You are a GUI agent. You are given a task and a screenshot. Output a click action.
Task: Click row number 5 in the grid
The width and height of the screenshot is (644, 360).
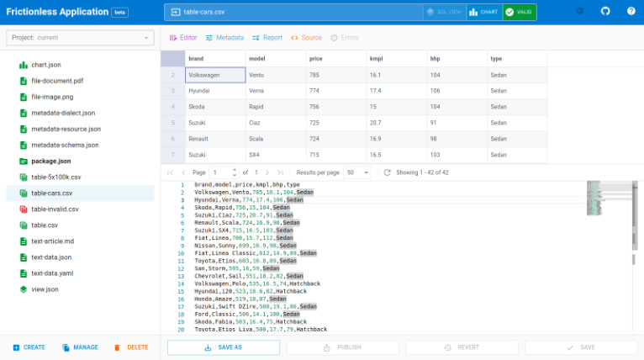tap(173, 123)
